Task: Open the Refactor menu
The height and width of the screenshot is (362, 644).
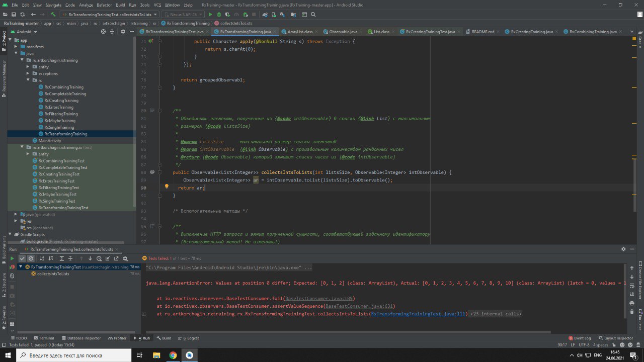Action: [104, 5]
